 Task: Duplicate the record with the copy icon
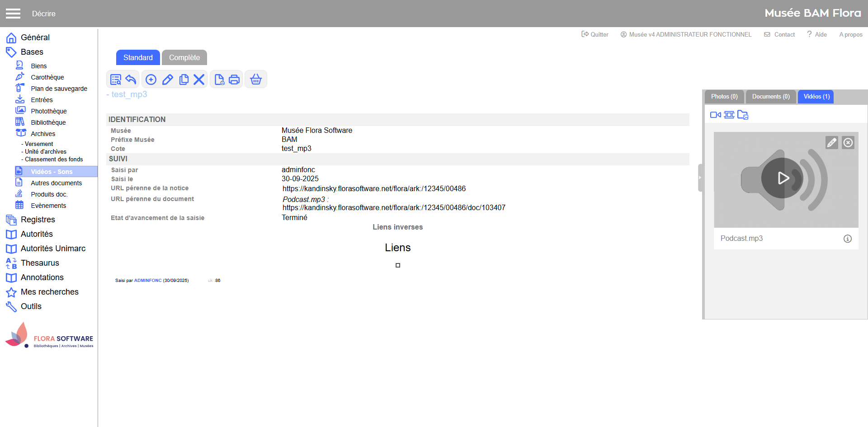point(184,80)
